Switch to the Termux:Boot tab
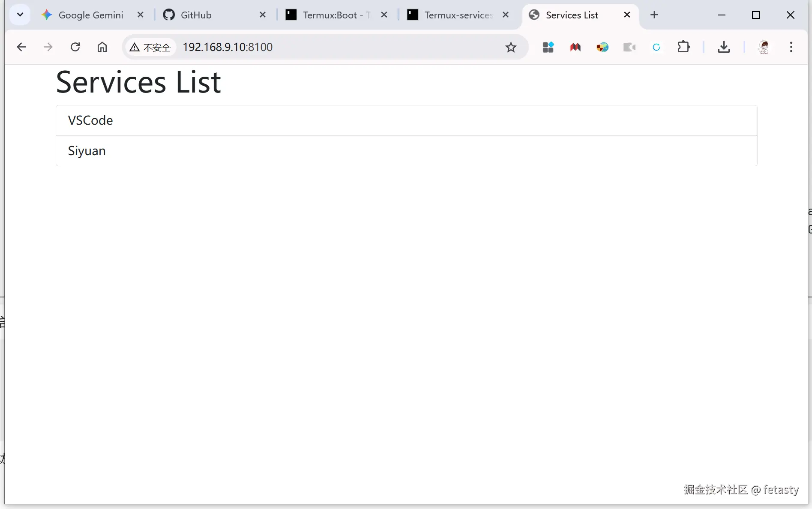The height and width of the screenshot is (509, 812). click(x=337, y=15)
